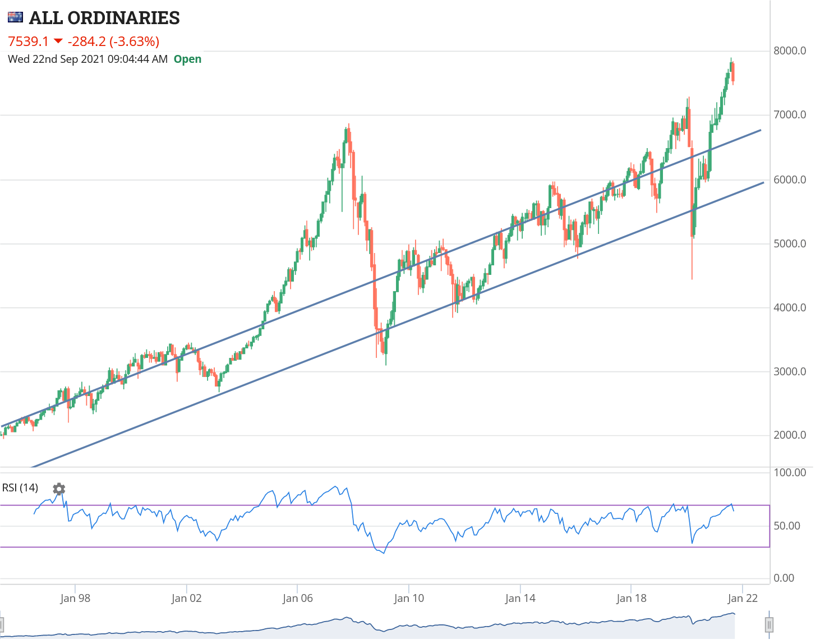Screen dimensions: 820x644
Task: Click the red down-arrow price change indicator
Action: [58, 42]
